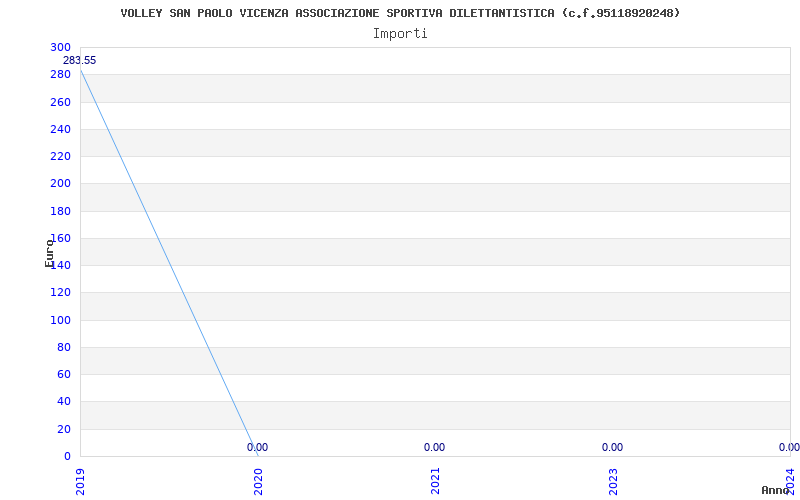Click the 240 y-axis tick label

pos(60,129)
